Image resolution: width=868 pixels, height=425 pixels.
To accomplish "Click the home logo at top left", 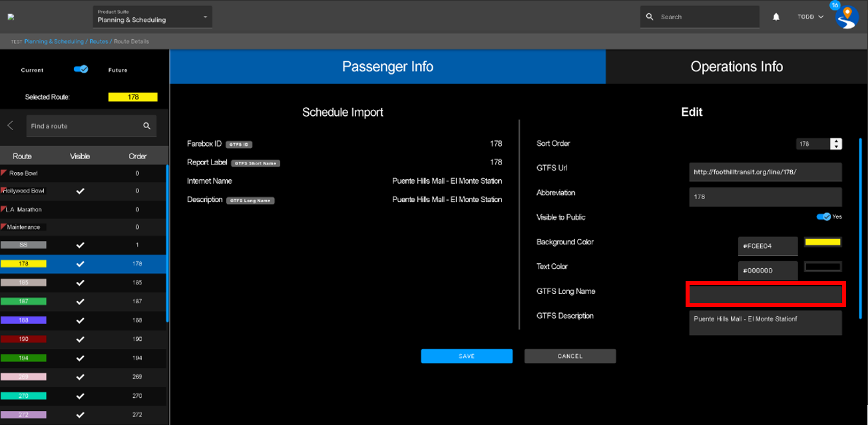I will pyautogui.click(x=11, y=17).
